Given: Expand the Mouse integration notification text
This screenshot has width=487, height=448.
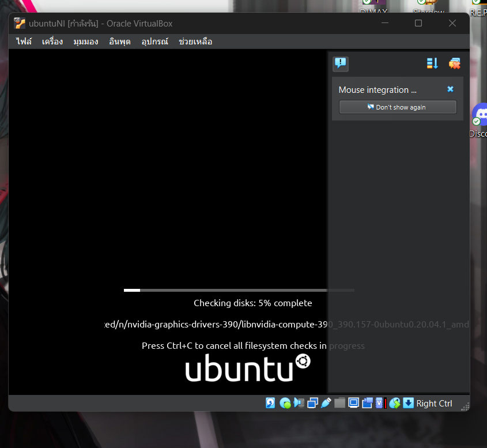Looking at the screenshot, I should [x=377, y=90].
